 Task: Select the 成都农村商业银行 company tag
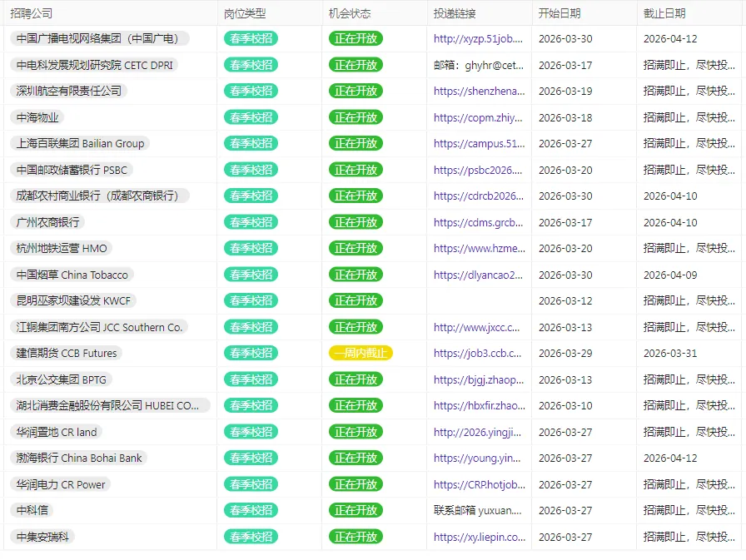click(99, 196)
